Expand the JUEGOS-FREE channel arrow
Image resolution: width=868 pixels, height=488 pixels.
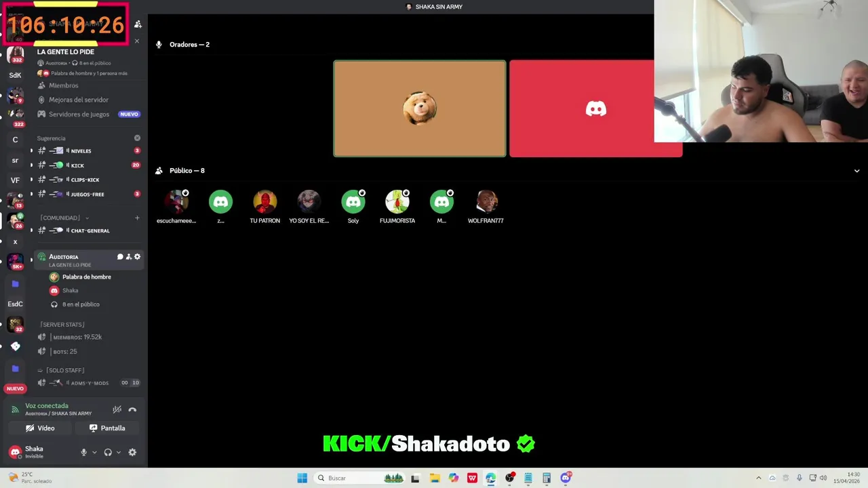pyautogui.click(x=31, y=194)
